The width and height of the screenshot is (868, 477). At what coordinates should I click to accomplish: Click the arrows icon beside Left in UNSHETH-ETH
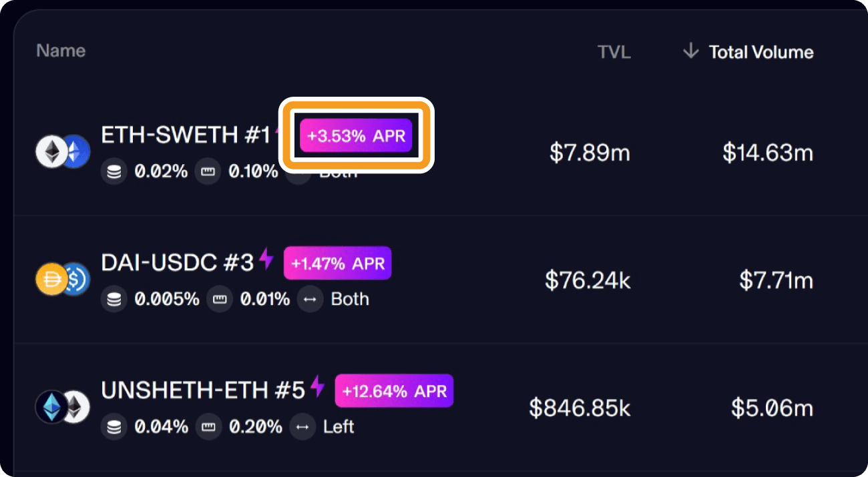pos(302,427)
